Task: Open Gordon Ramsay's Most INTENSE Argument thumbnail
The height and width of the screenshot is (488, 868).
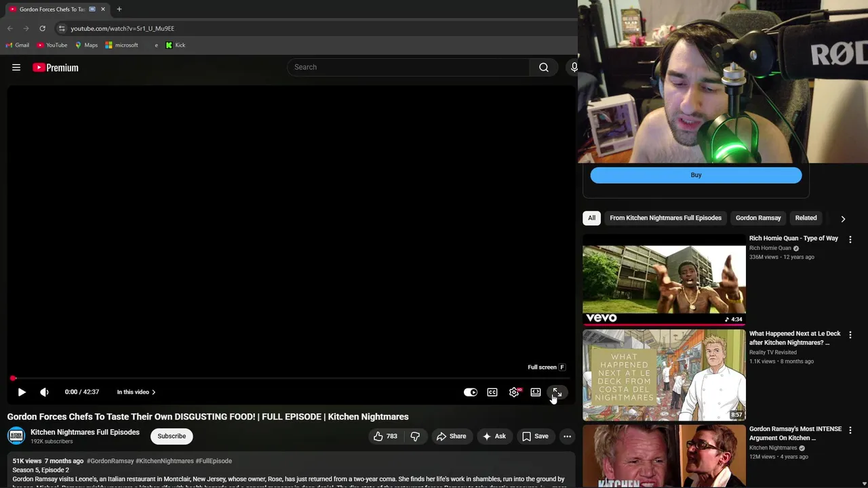Action: click(x=664, y=456)
